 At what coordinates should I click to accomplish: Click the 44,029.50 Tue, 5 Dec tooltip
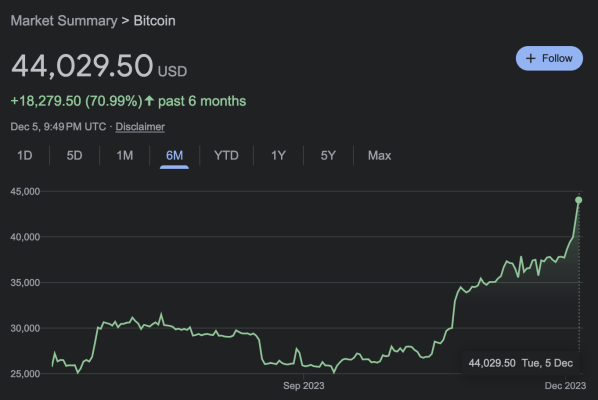click(521, 363)
